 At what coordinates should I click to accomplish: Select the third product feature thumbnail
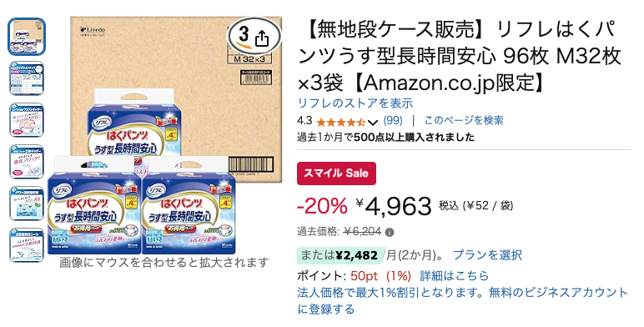point(27,120)
